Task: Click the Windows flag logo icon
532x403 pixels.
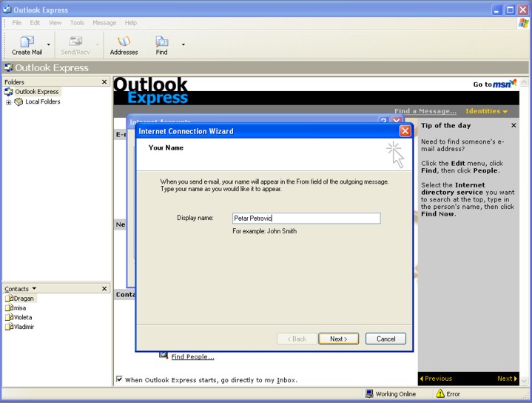Action: click(x=524, y=23)
